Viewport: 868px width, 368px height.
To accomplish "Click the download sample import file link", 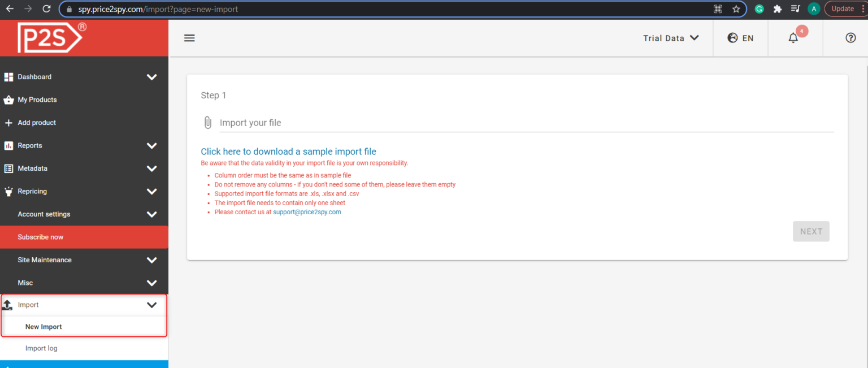I will (x=288, y=151).
